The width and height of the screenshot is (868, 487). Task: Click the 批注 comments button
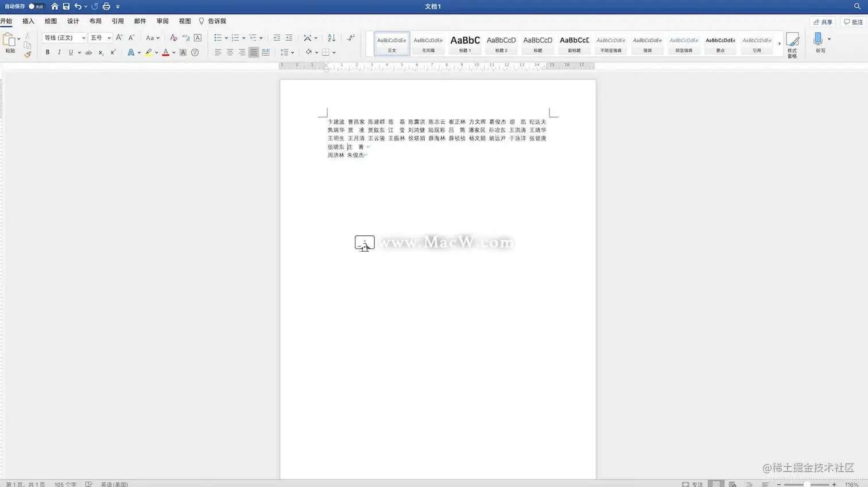coord(854,22)
